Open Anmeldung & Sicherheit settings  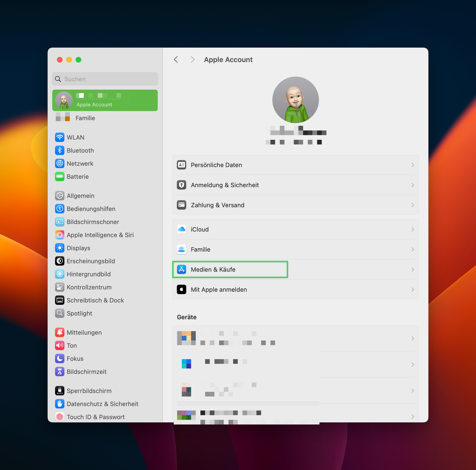[224, 185]
